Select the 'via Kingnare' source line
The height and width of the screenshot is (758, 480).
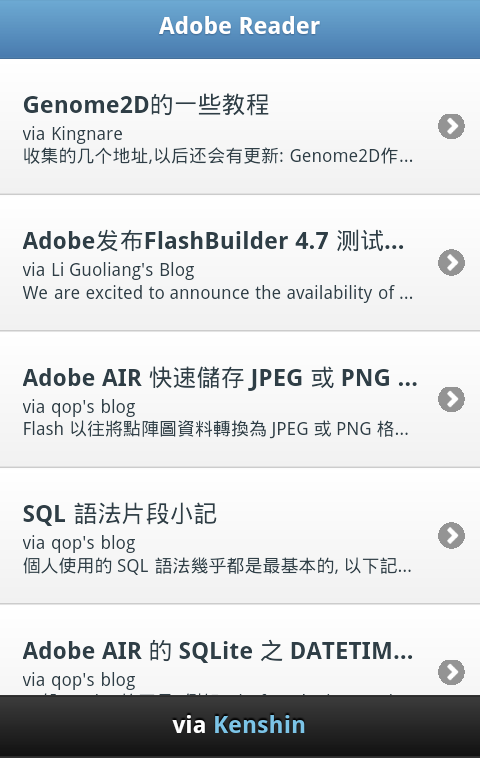tap(73, 134)
